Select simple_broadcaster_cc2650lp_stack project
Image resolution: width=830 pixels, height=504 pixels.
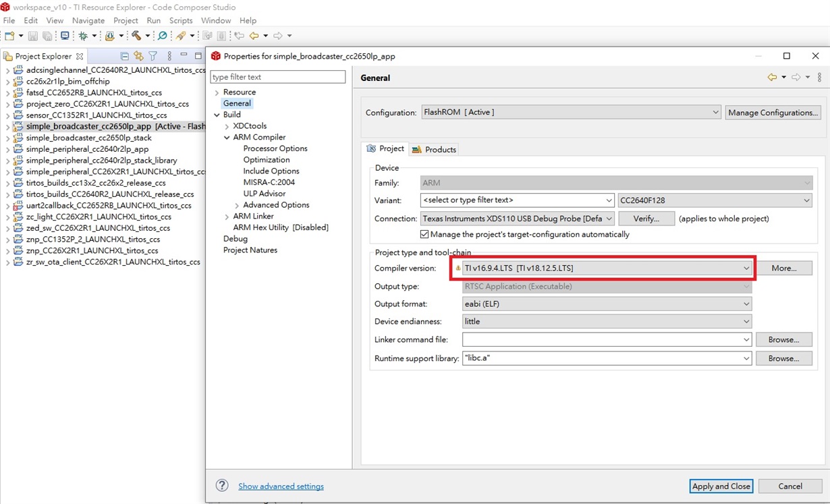tap(89, 138)
